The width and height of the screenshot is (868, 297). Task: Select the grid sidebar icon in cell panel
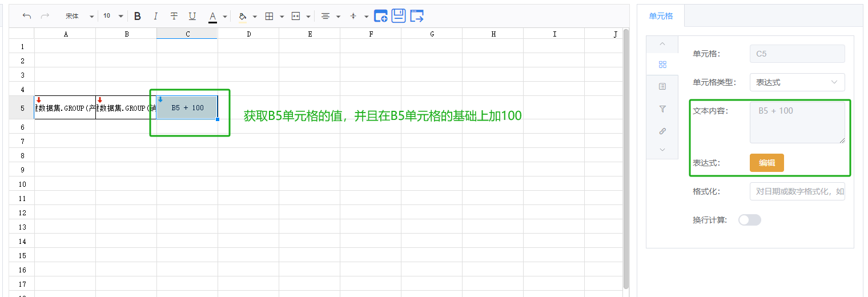click(662, 65)
